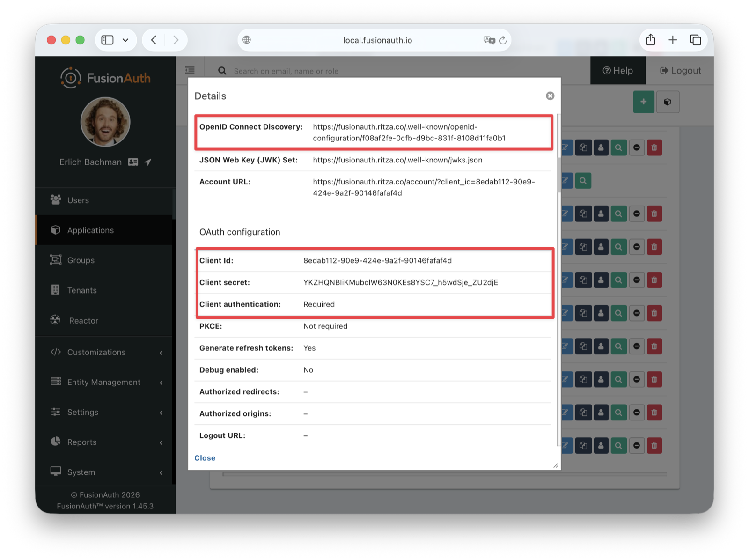Image resolution: width=749 pixels, height=560 pixels.
Task: Collapse the sidebar using the hamburger icon
Action: pyautogui.click(x=190, y=70)
